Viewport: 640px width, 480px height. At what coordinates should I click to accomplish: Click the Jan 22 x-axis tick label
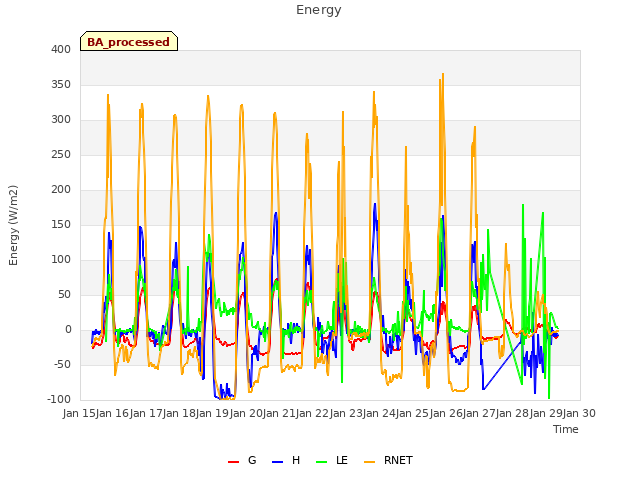[312, 413]
